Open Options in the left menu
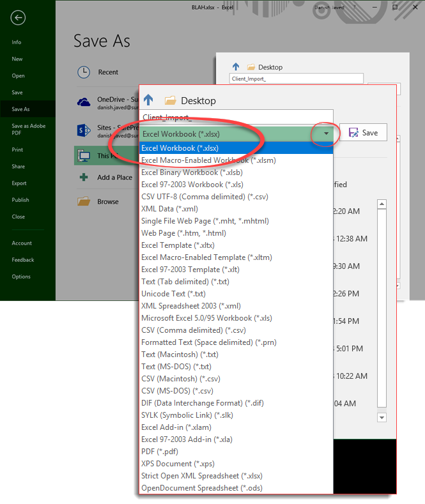The height and width of the screenshot is (504, 425). click(21, 277)
